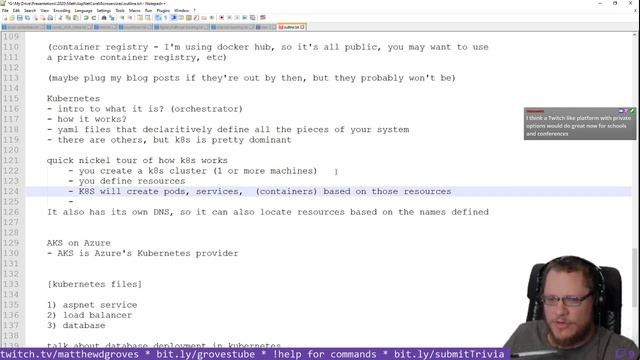Click the vertical scrollbar thumb
The image size is (640, 360).
(x=635, y=278)
